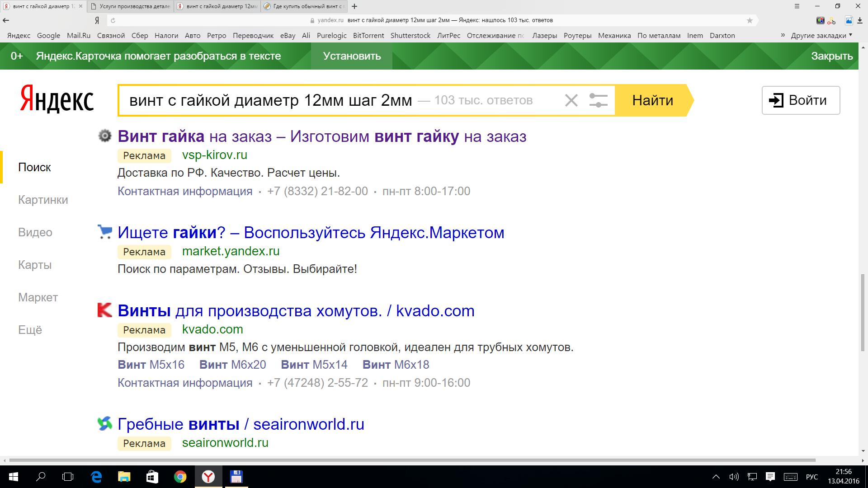
Task: Expand hidden bookmarks with double chevron
Action: tap(783, 35)
